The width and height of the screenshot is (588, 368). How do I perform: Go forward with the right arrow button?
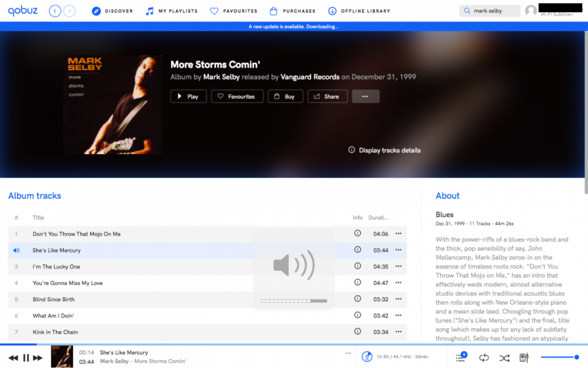click(69, 11)
